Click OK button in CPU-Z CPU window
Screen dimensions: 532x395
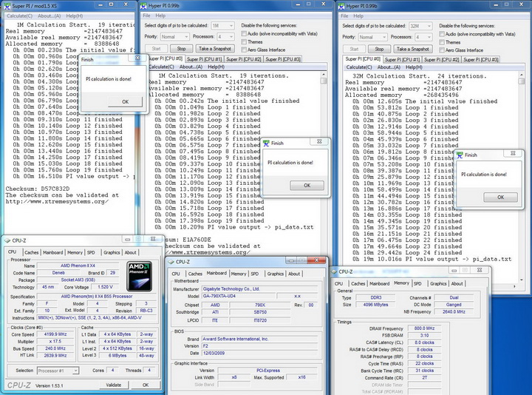click(x=146, y=385)
